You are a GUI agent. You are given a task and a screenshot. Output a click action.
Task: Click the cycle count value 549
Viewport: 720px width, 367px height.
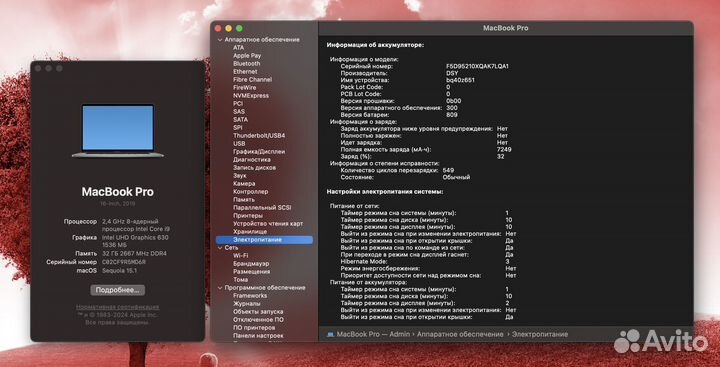coord(448,170)
